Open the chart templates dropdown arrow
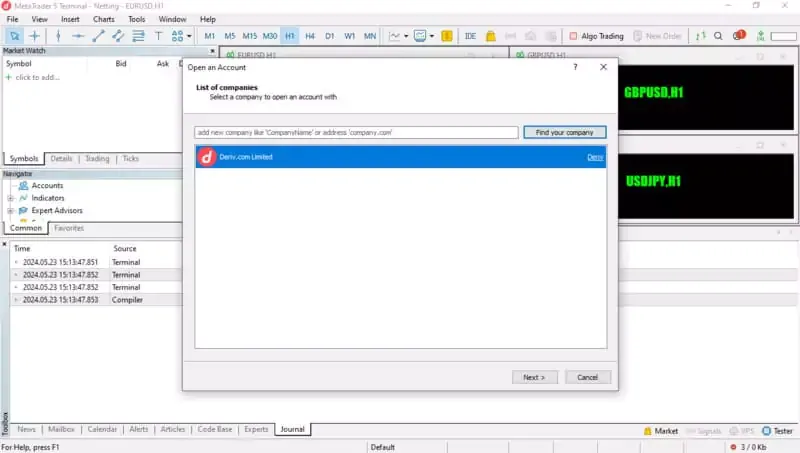 (x=432, y=36)
